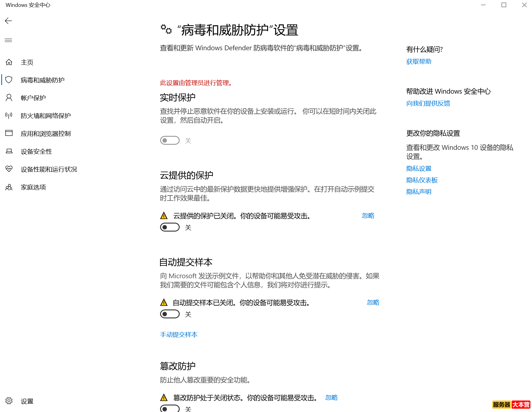532x412 pixels.
Task: Click the warning icon beside 云提供的保护已关闭
Action: coord(164,216)
